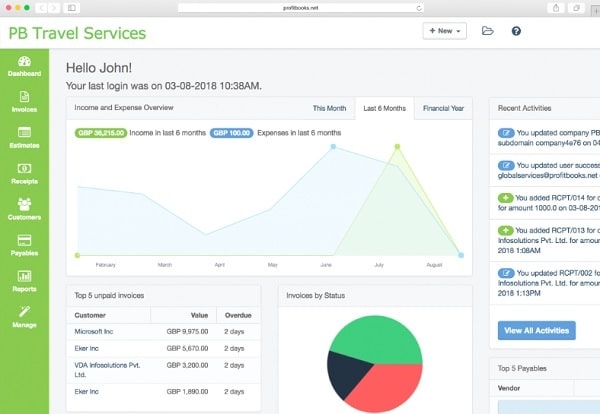Click the GBP 3,200.00 value cell

[x=187, y=365]
